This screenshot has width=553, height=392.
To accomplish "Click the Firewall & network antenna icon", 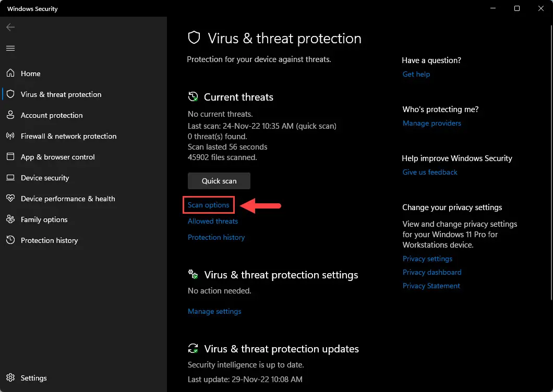I will pyautogui.click(x=10, y=136).
